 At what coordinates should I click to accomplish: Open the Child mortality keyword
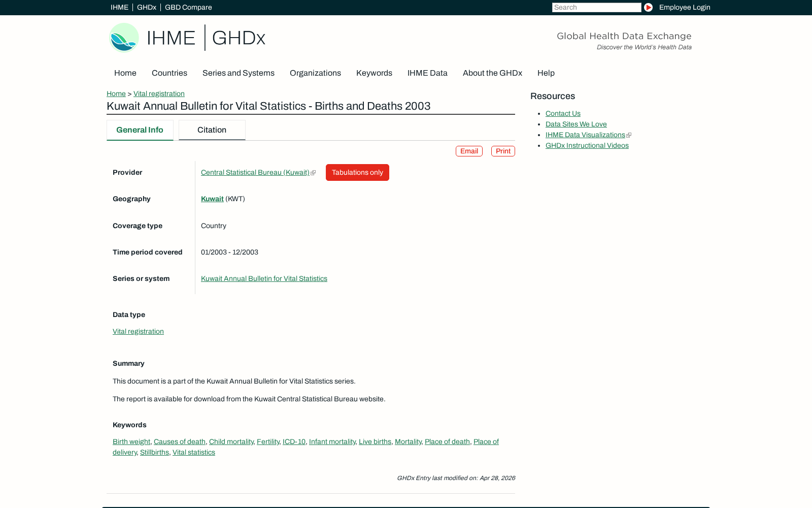[x=231, y=442]
